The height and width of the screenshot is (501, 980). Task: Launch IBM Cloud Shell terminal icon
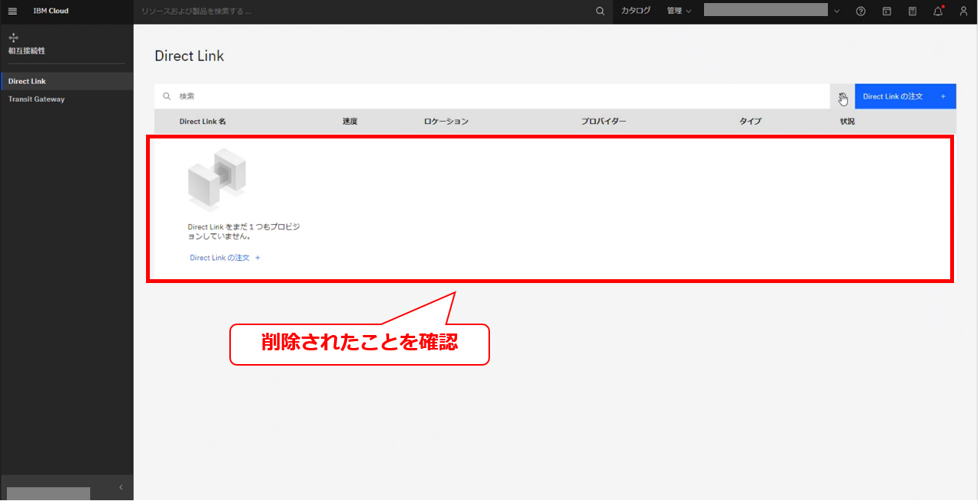coord(887,11)
